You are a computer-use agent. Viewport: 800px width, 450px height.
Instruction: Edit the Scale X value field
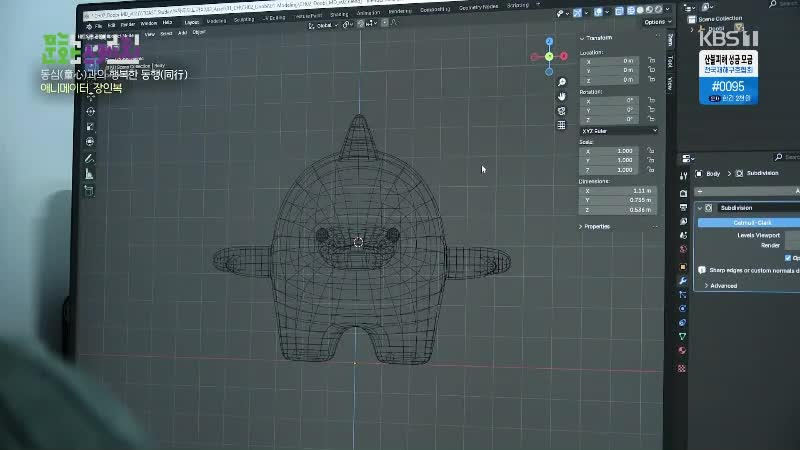point(608,151)
